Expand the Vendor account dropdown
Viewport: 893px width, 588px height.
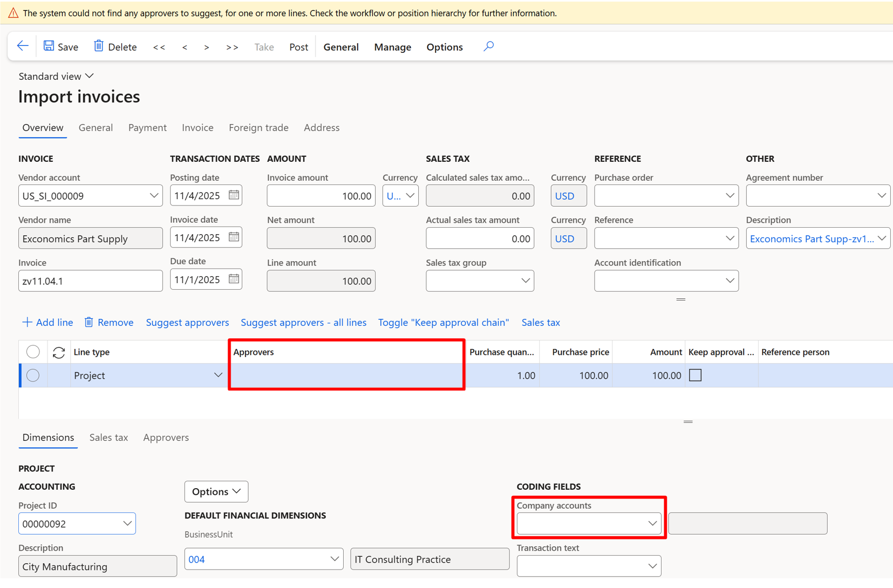[x=154, y=196]
